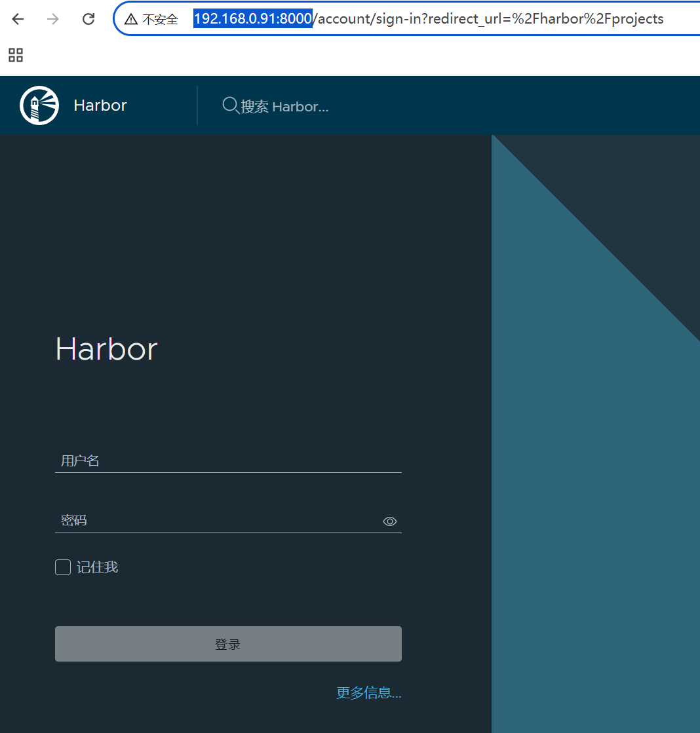Go back with the browser back arrow

[x=18, y=19]
